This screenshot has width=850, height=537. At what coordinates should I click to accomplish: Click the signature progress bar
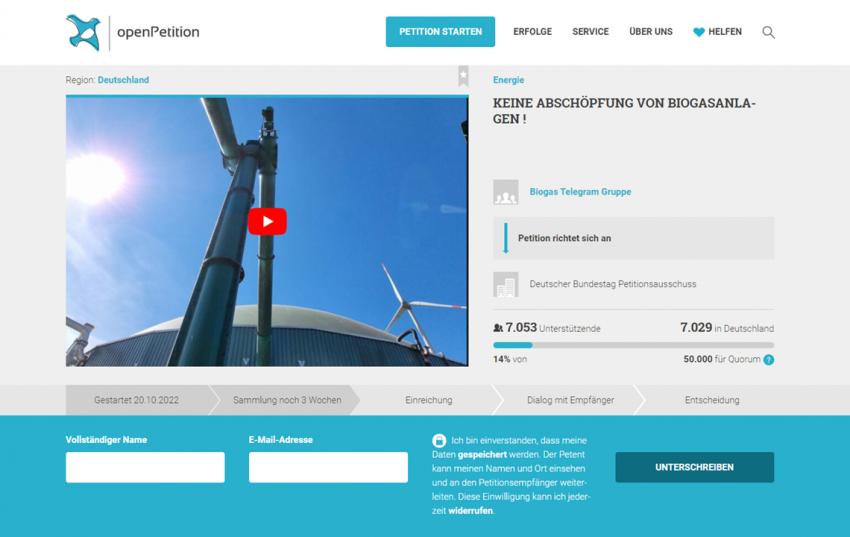click(634, 345)
